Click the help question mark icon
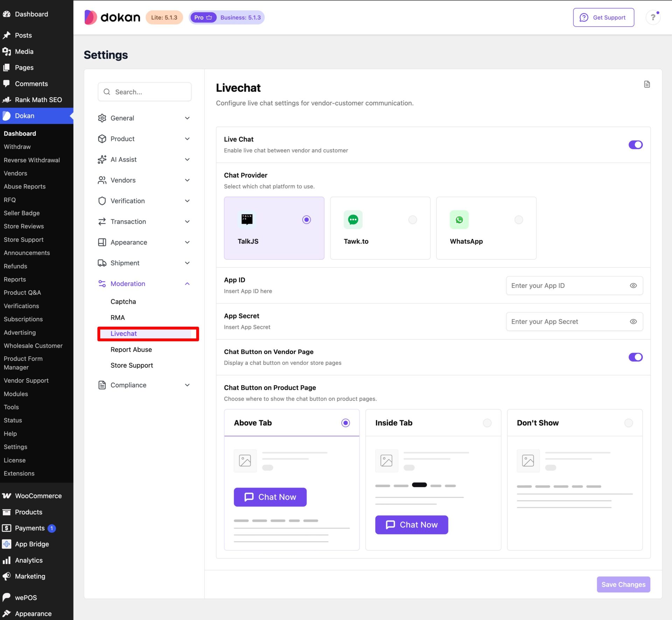 click(x=653, y=17)
